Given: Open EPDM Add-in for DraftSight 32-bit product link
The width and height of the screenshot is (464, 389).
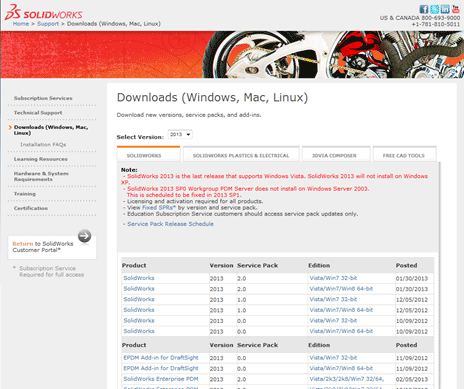Looking at the screenshot, I should pyautogui.click(x=161, y=358).
